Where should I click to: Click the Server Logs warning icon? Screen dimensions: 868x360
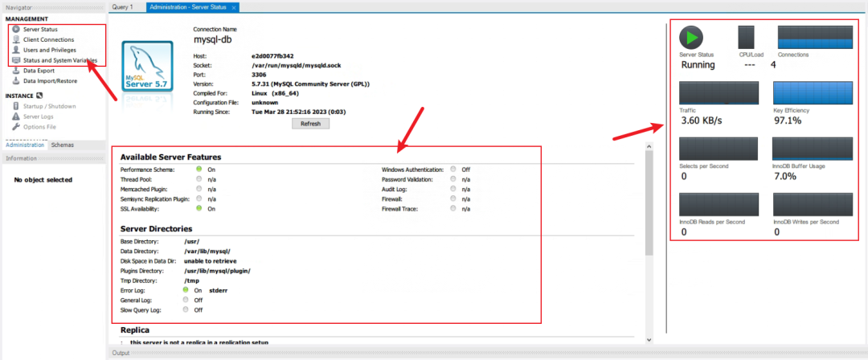(16, 117)
